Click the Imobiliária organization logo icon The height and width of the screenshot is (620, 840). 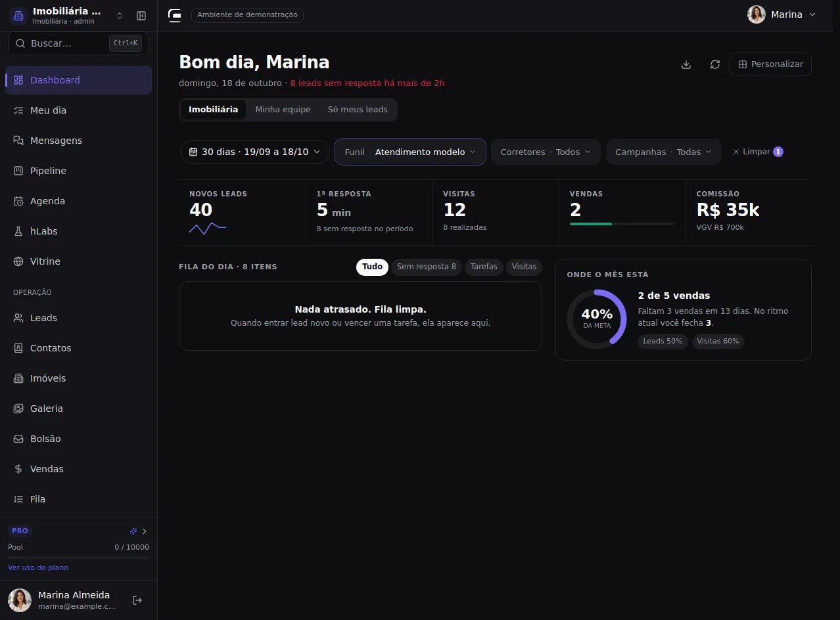pos(18,16)
